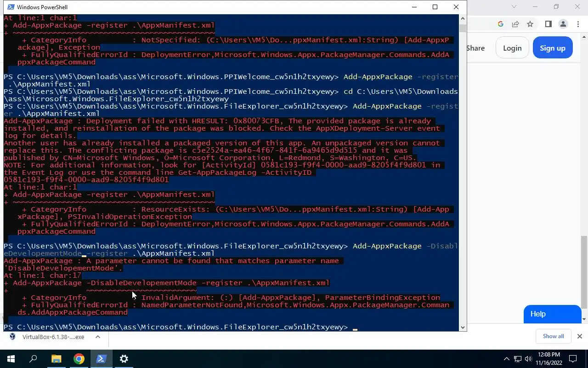The width and height of the screenshot is (588, 368).
Task: Maximize the PowerShell window
Action: point(435,7)
